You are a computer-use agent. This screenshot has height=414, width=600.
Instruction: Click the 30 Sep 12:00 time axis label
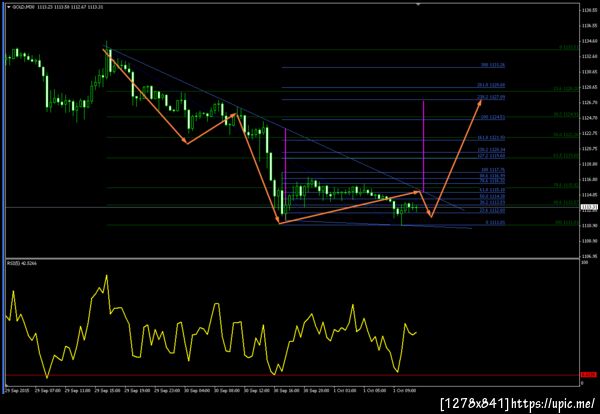click(x=256, y=391)
